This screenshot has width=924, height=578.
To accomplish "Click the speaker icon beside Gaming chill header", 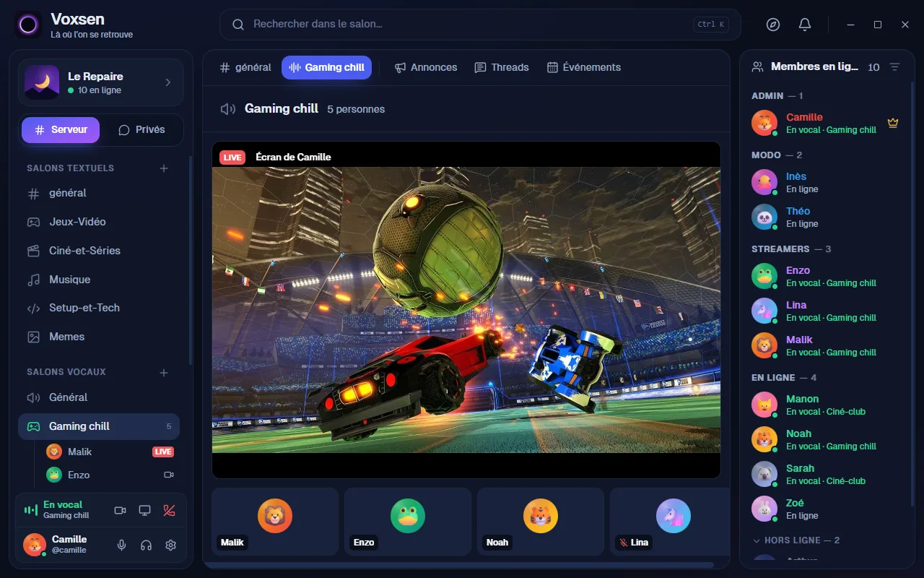I will [x=228, y=109].
